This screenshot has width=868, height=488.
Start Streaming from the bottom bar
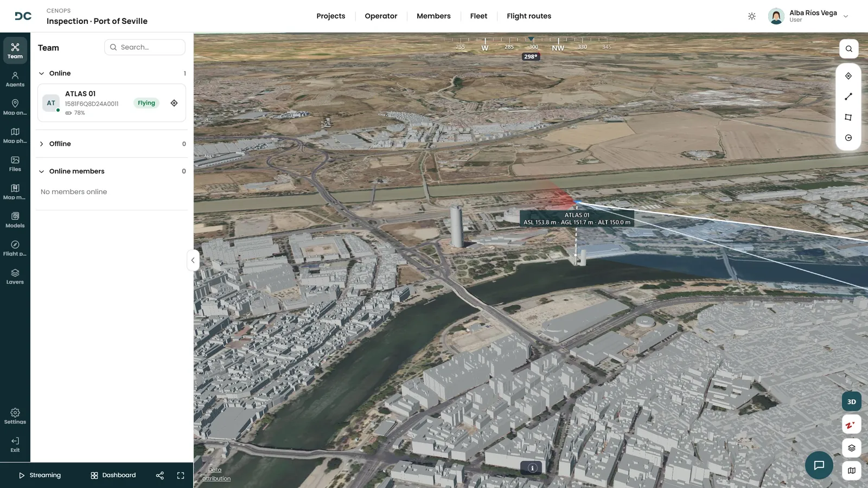pyautogui.click(x=40, y=476)
